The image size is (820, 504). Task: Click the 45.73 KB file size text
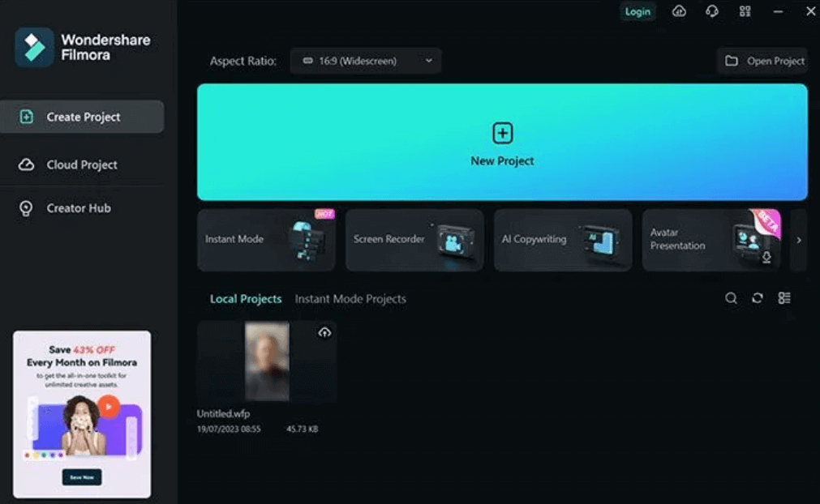pos(303,429)
